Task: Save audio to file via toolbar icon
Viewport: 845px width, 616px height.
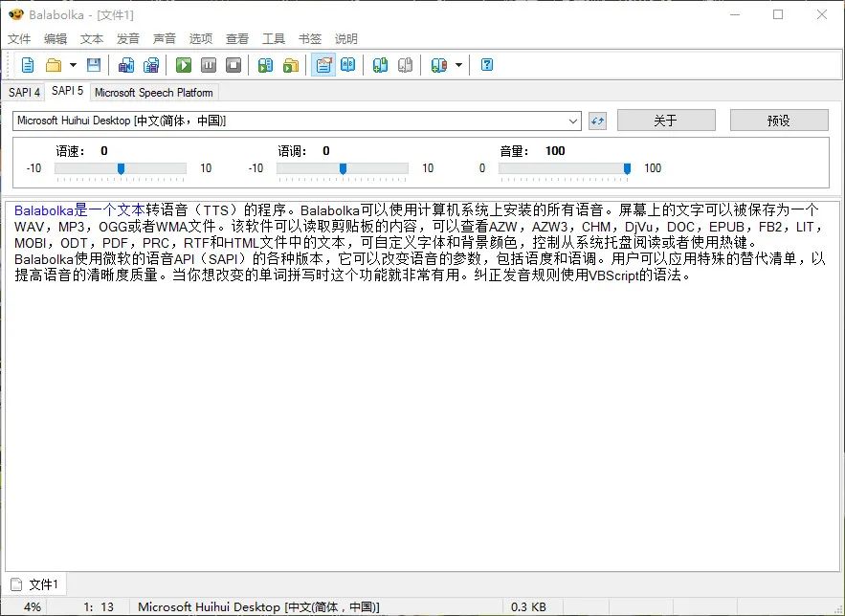Action: [x=125, y=64]
